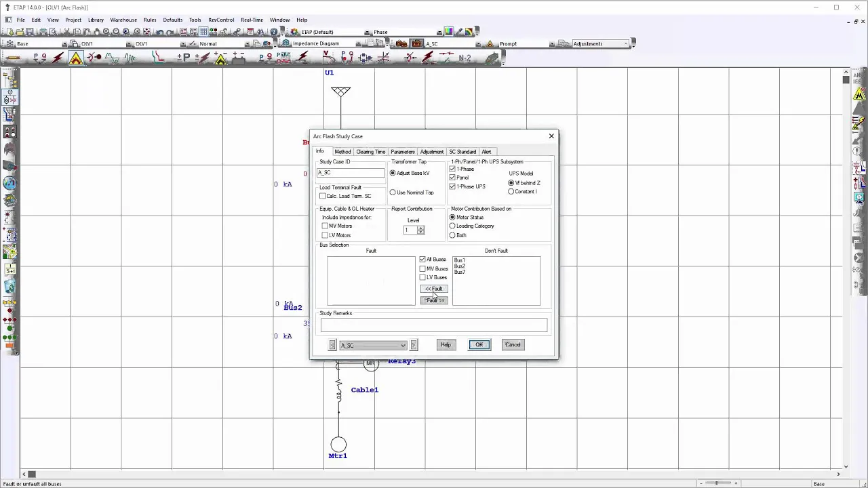The width and height of the screenshot is (868, 488).
Task: Check the MV Motors impedance checkbox
Action: pos(325,226)
